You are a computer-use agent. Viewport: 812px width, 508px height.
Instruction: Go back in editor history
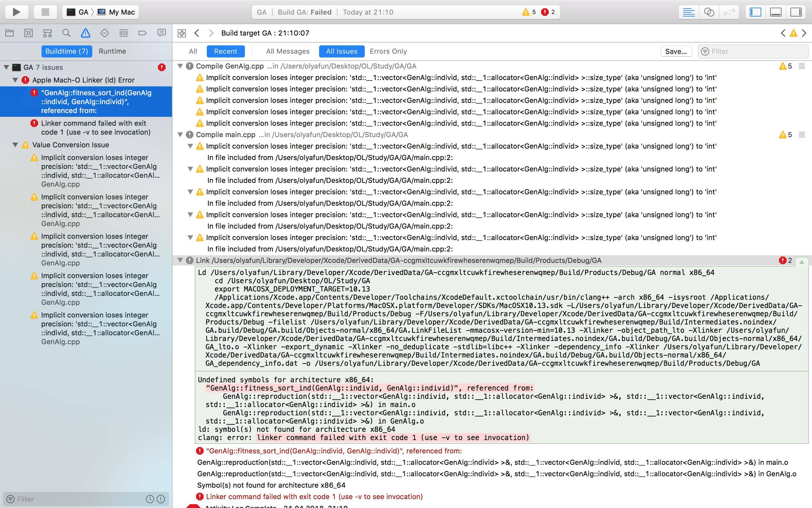(197, 33)
